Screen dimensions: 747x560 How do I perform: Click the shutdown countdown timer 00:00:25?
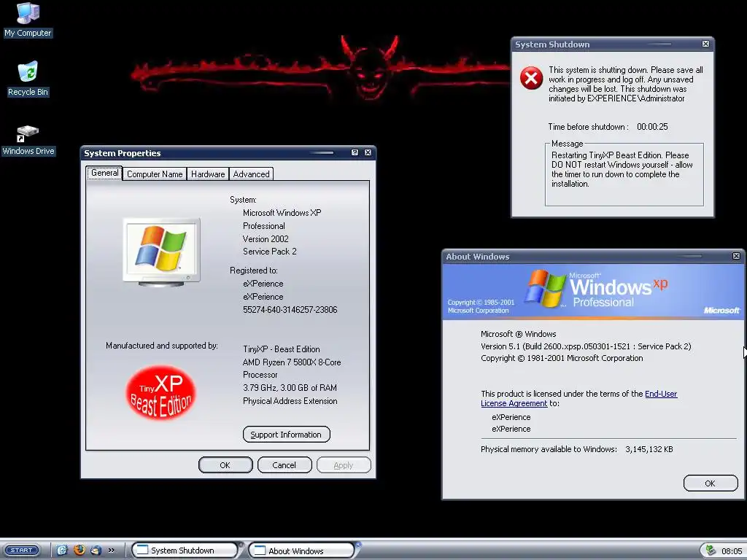click(652, 127)
